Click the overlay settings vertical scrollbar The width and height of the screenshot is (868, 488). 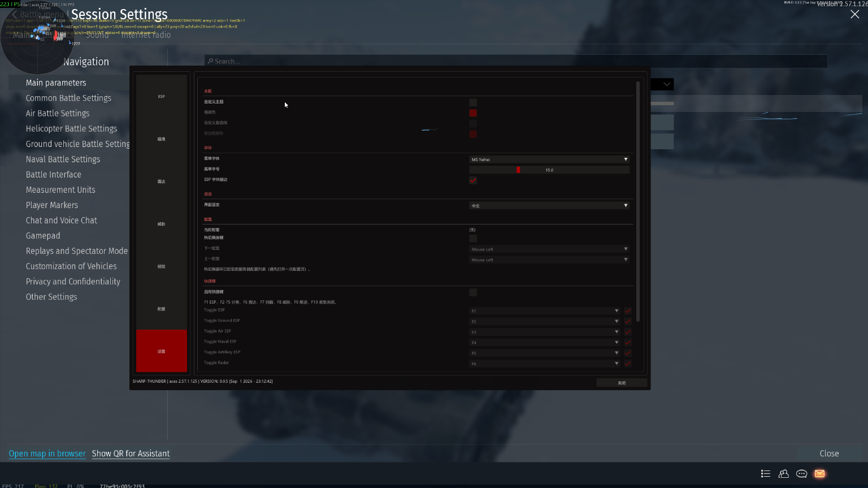[638, 202]
